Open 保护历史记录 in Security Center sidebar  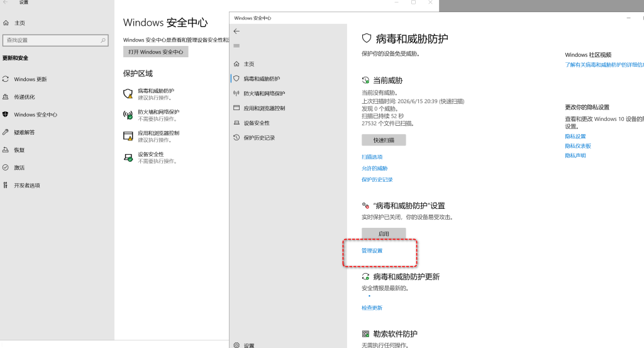tap(259, 138)
